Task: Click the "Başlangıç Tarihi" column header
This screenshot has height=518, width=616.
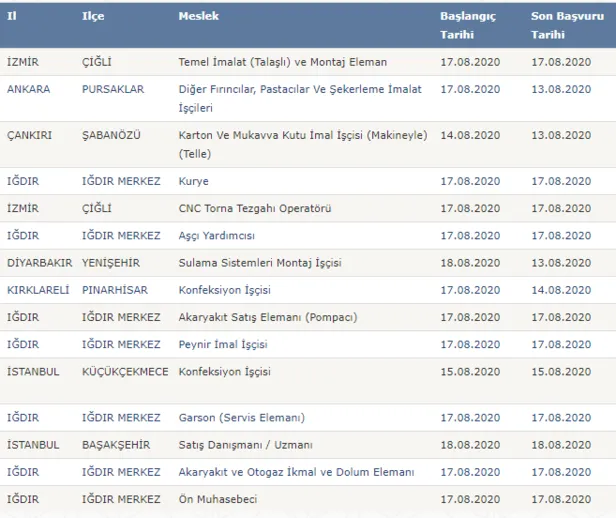Action: 470,25
